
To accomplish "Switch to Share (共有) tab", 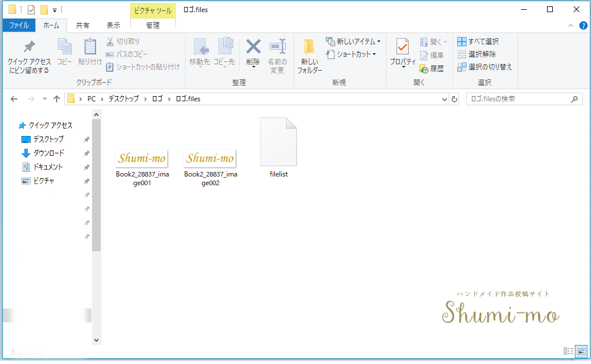I will (83, 25).
